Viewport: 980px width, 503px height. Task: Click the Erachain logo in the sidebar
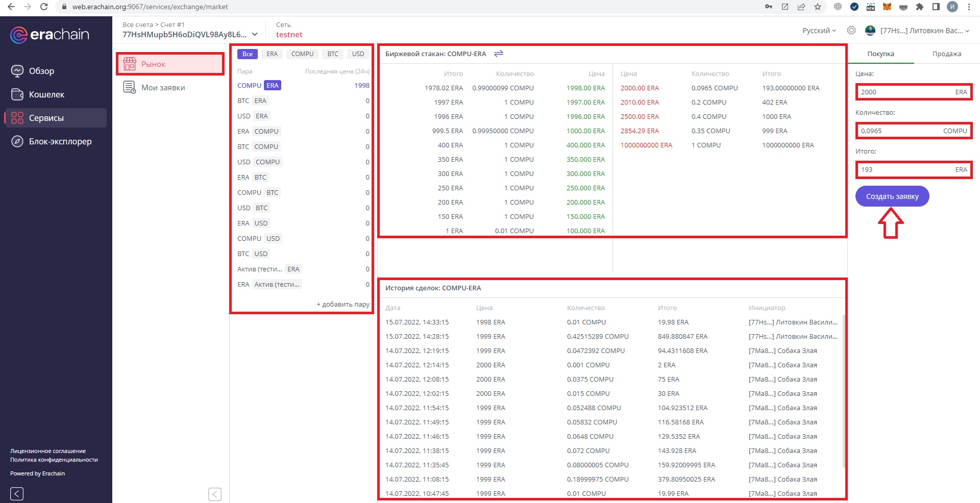coord(50,35)
